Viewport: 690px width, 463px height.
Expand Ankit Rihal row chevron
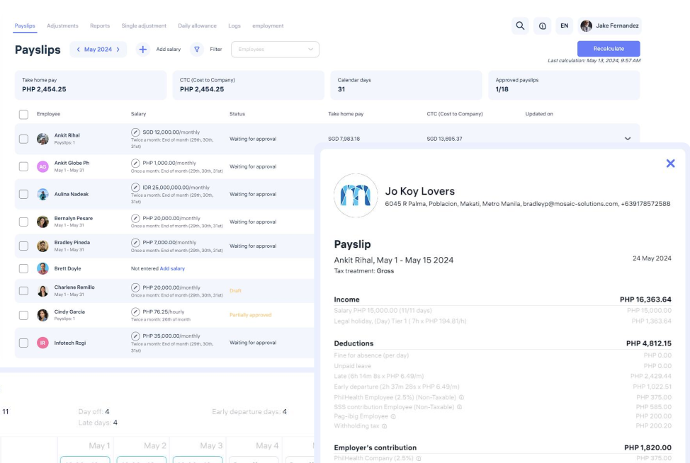(628, 139)
